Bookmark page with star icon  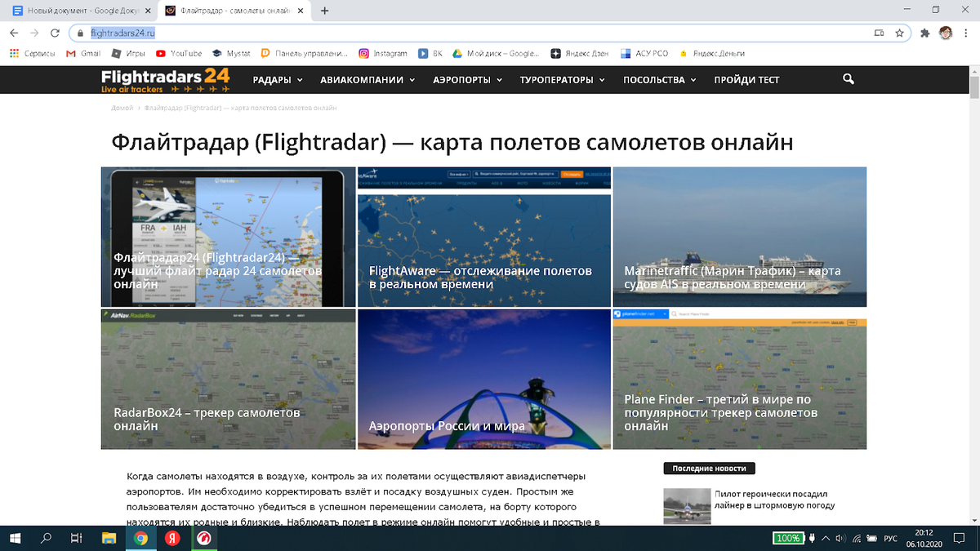click(x=899, y=33)
